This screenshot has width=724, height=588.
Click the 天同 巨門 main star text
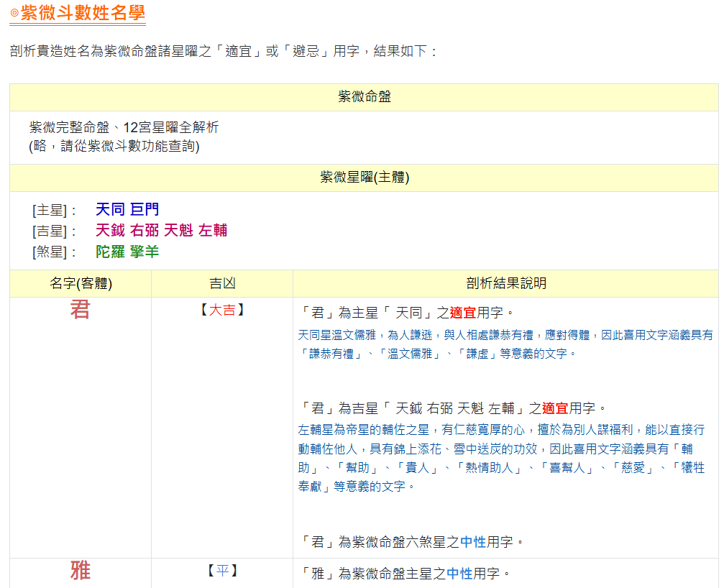pos(127,210)
